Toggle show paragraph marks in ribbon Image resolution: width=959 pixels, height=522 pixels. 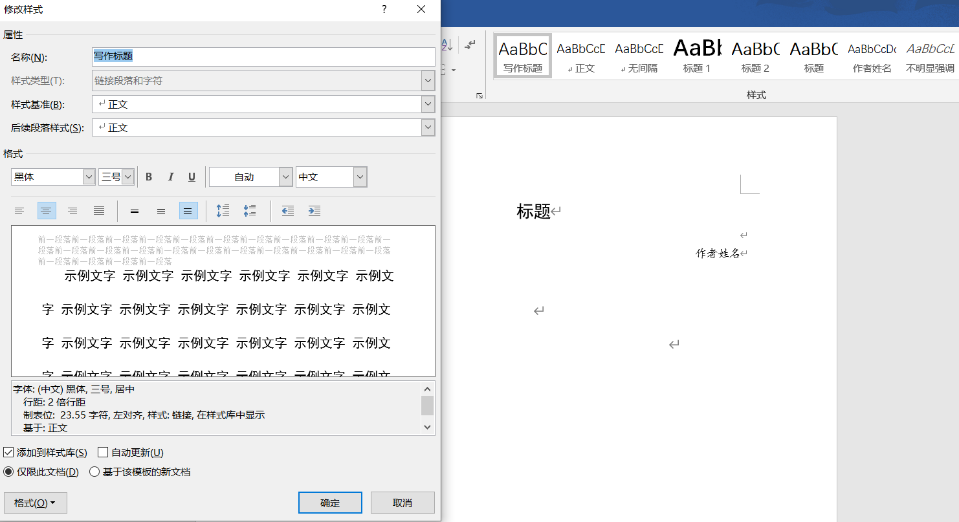pos(470,45)
